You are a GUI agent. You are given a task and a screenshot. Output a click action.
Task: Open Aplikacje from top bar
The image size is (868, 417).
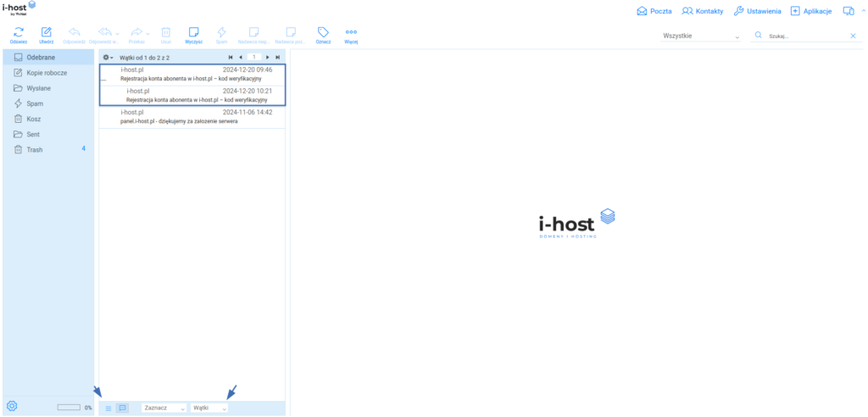(x=810, y=11)
